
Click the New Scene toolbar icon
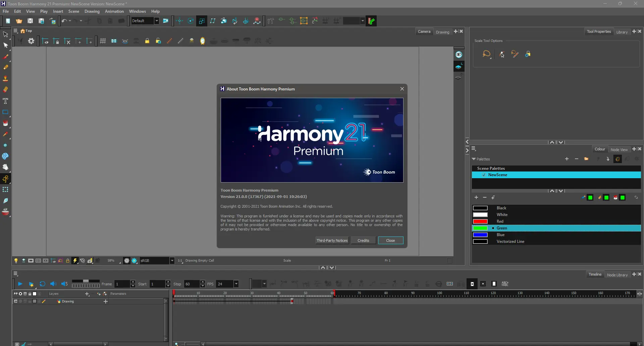tap(8, 21)
